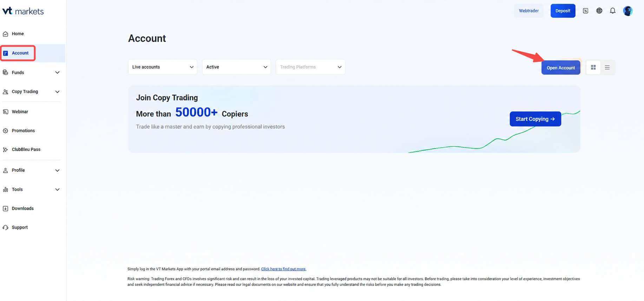Image resolution: width=644 pixels, height=301 pixels.
Task: Click the Home house icon in sidebar
Action: click(6, 34)
